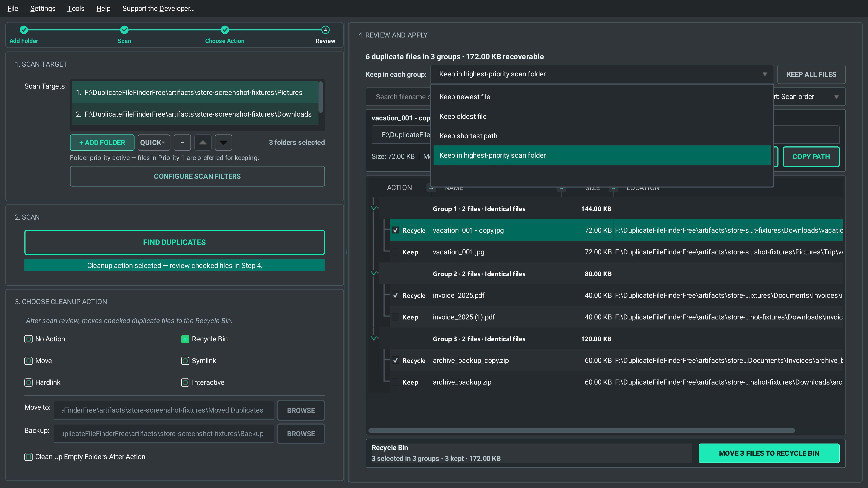Image resolution: width=868 pixels, height=488 pixels.
Task: Choose 'Keep in highest-priority scan folder' list option
Action: click(x=602, y=155)
